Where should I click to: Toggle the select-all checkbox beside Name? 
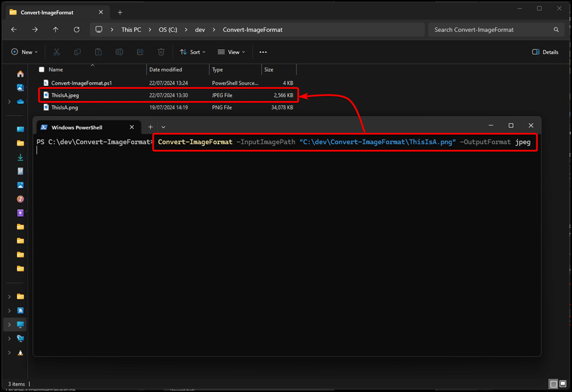[x=41, y=69]
